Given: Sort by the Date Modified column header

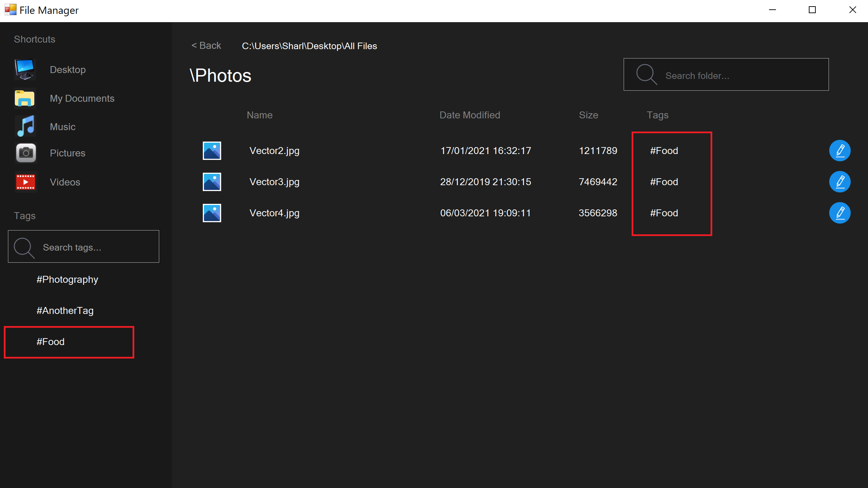Looking at the screenshot, I should pos(470,115).
